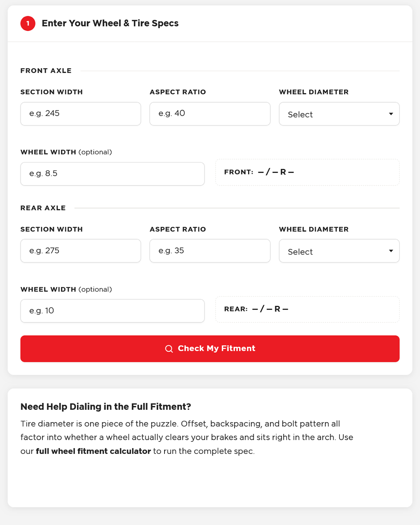Click the front Section Width input field
The height and width of the screenshot is (525, 420).
(80, 114)
